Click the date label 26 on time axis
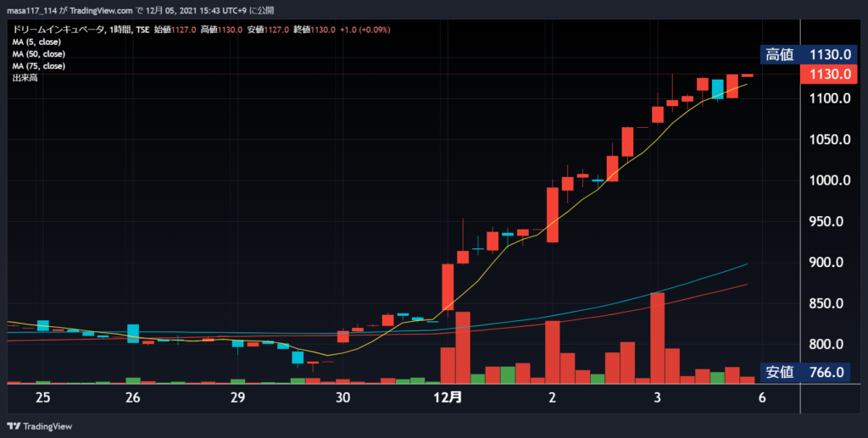This screenshot has height=438, width=868. click(x=133, y=397)
